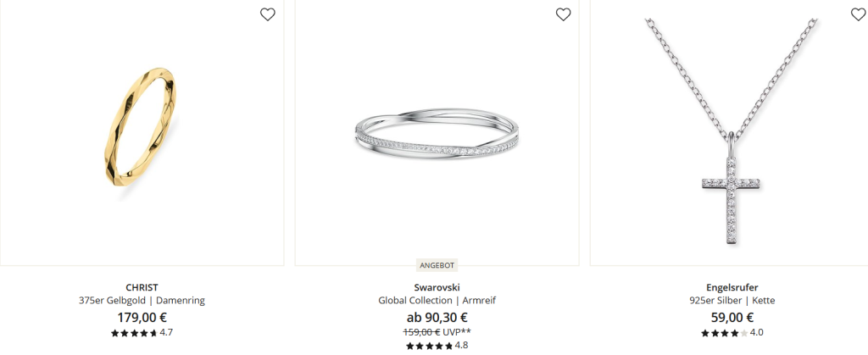Open 925er Silber Kette description link
The height and width of the screenshot is (355, 868).
click(732, 301)
